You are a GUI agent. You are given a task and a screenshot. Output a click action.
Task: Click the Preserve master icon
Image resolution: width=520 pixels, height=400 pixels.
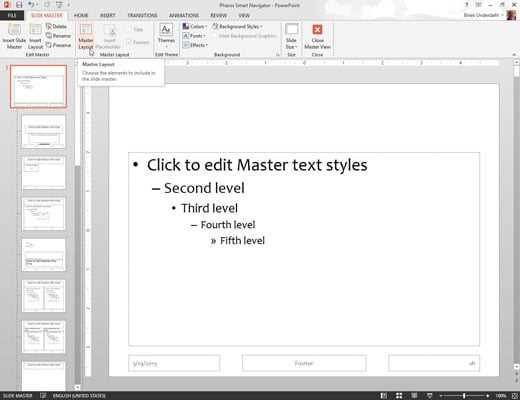tap(58, 45)
